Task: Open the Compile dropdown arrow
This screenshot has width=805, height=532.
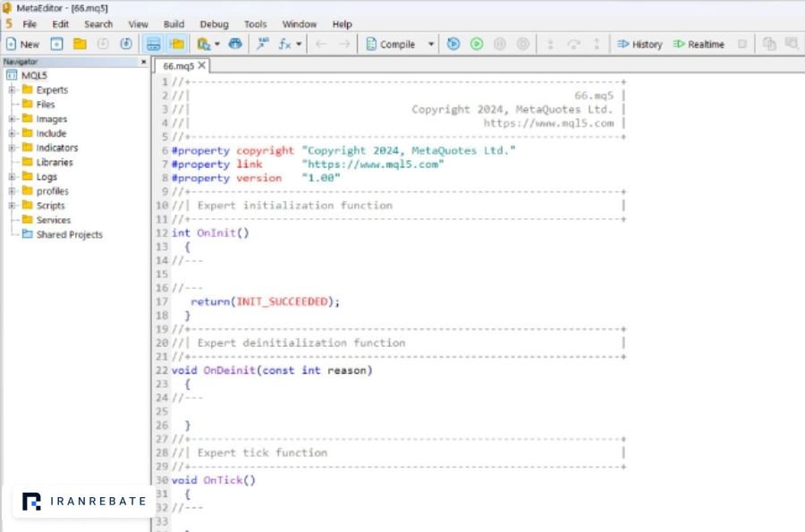Action: coord(431,44)
